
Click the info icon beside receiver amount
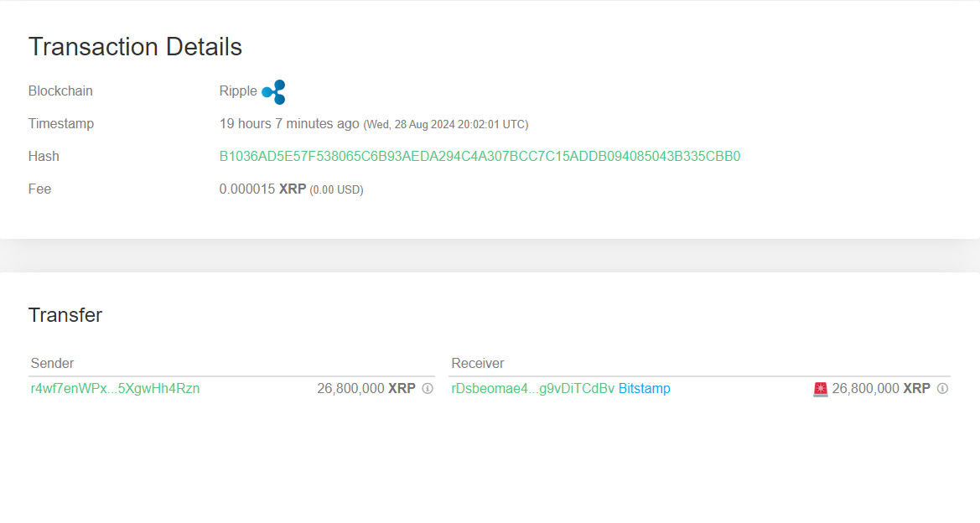click(942, 389)
